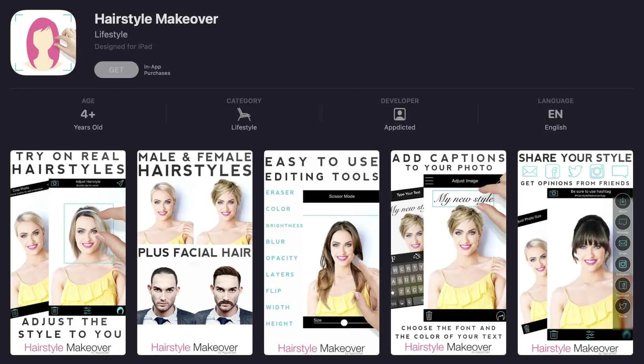The height and width of the screenshot is (364, 644).
Task: Click the EN language indicator
Action: (x=555, y=114)
